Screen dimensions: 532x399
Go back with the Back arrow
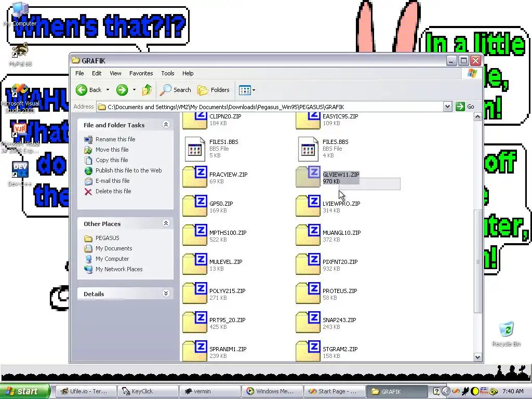[88, 90]
